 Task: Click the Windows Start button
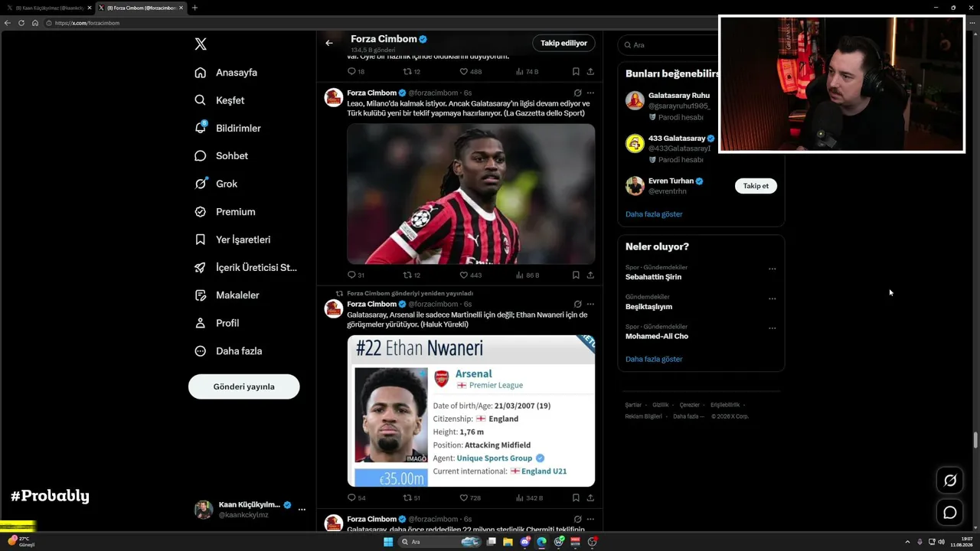tap(388, 542)
